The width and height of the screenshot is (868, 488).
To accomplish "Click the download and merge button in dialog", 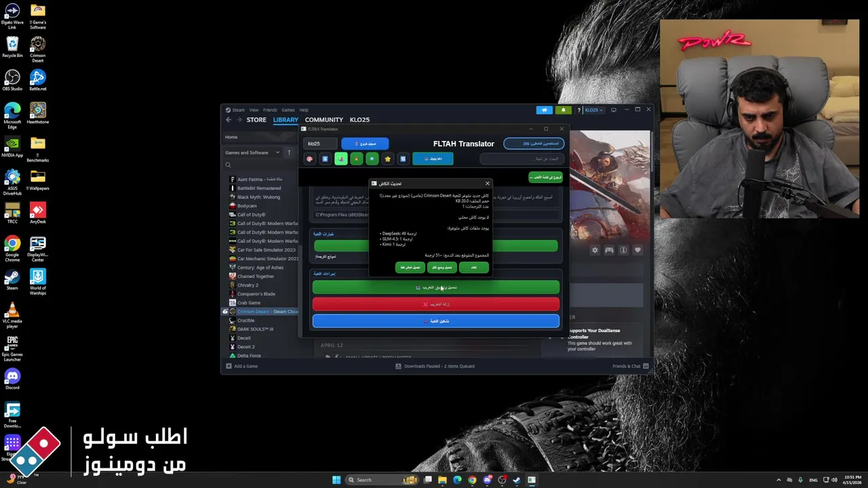I will [442, 268].
